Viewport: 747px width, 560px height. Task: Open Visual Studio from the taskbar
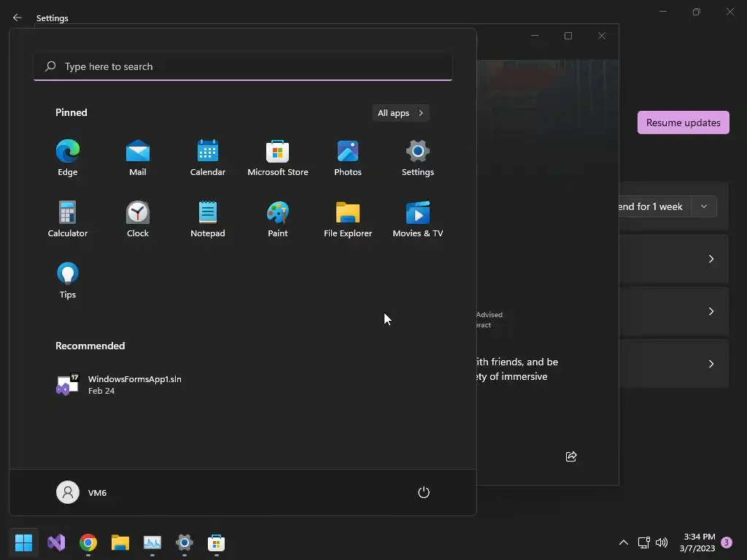pos(56,542)
